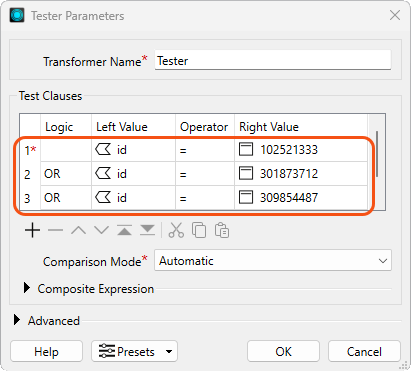Select the Operator column header
This screenshot has height=371, width=411.
[x=205, y=127]
